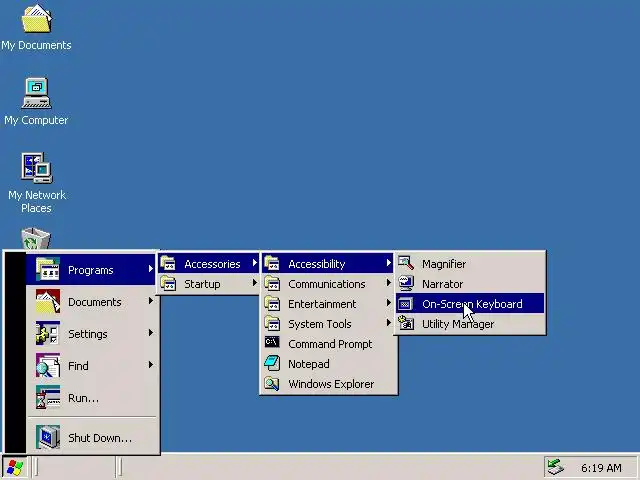The width and height of the screenshot is (640, 480).
Task: Expand Programs submenu arrow
Action: 151,269
